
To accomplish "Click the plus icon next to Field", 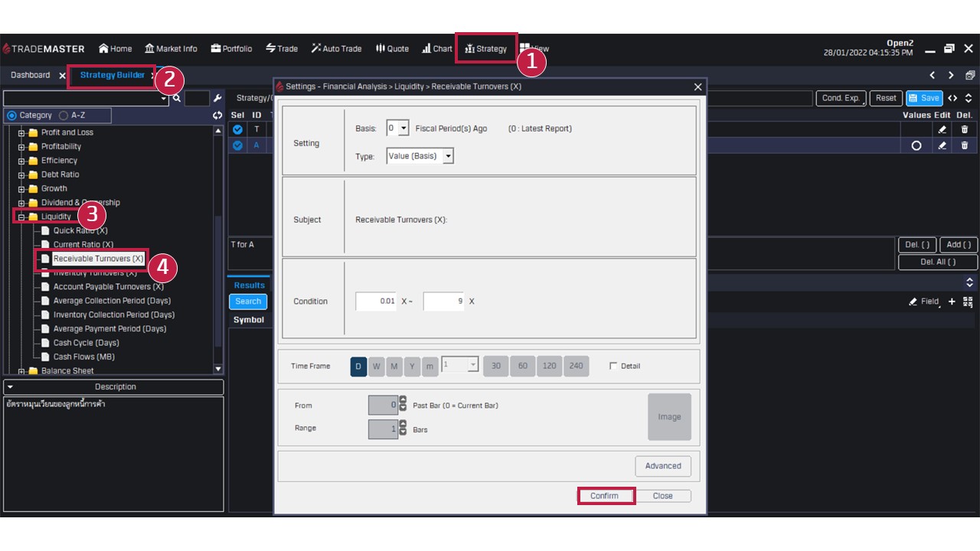I will [952, 302].
